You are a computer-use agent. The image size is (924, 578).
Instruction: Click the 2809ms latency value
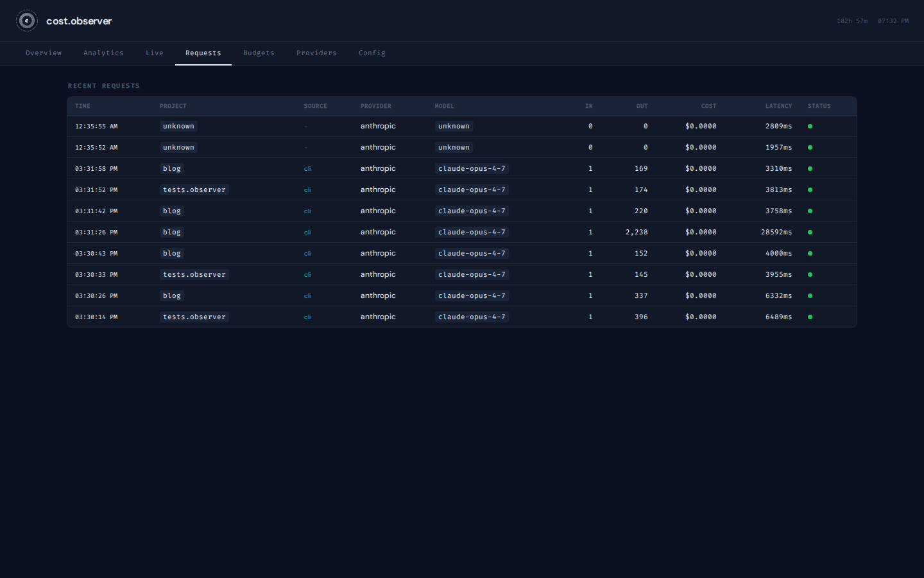tap(779, 127)
